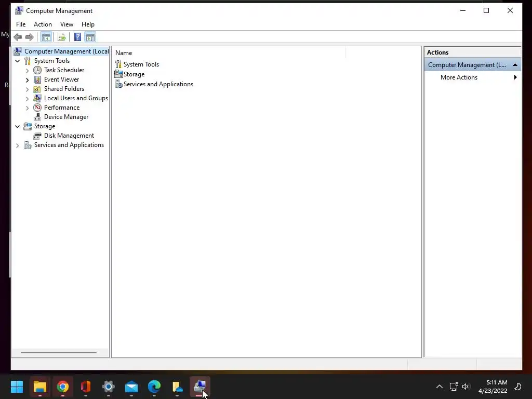Collapse the System Tools tree node
The image size is (532, 399).
click(x=17, y=61)
